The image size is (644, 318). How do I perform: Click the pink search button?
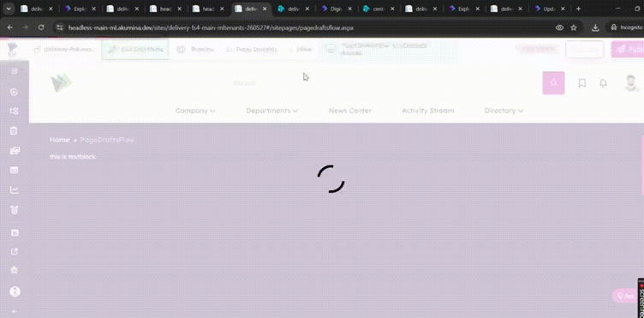pos(553,83)
